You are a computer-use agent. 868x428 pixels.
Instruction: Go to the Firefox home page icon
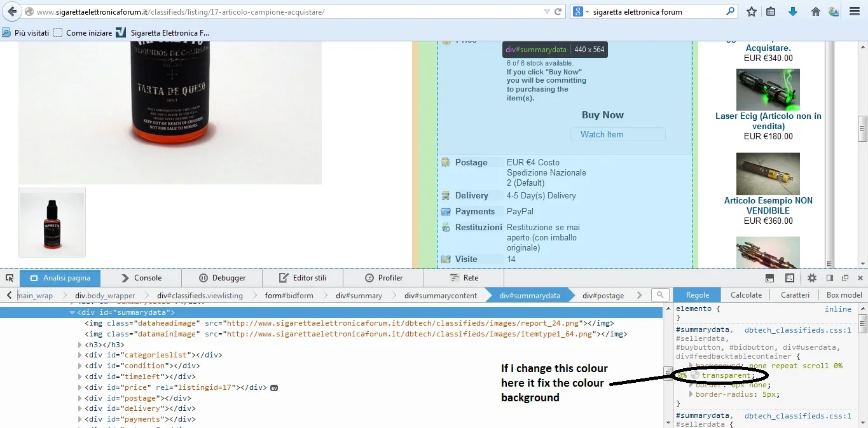pyautogui.click(x=816, y=11)
